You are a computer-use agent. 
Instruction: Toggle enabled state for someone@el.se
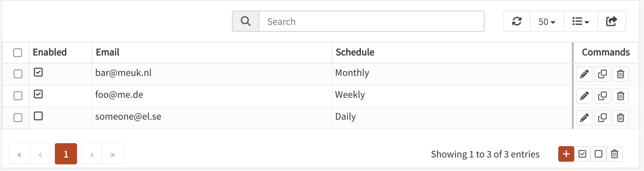click(38, 116)
